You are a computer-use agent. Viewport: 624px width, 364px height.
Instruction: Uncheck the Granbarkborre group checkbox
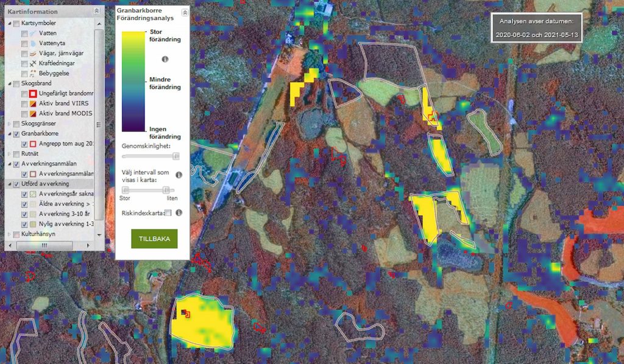point(16,134)
